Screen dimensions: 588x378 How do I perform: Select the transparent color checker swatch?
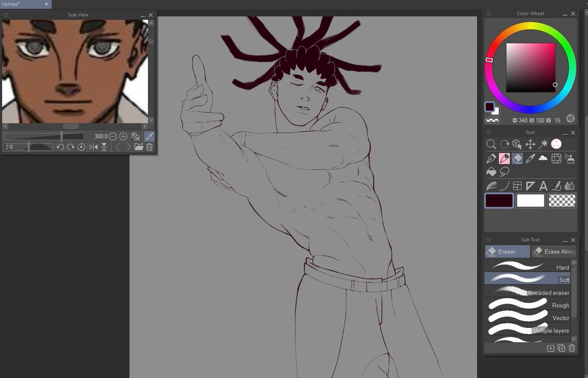[562, 201]
